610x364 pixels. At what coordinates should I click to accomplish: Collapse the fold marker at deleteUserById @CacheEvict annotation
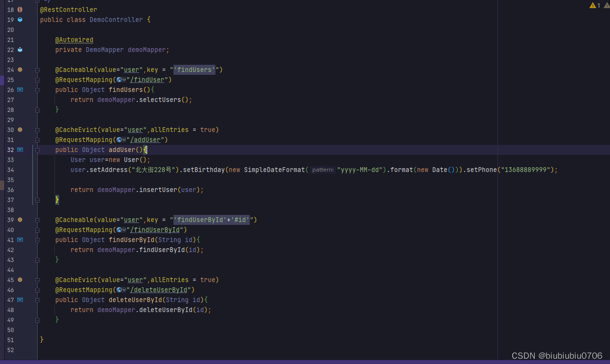click(x=37, y=280)
